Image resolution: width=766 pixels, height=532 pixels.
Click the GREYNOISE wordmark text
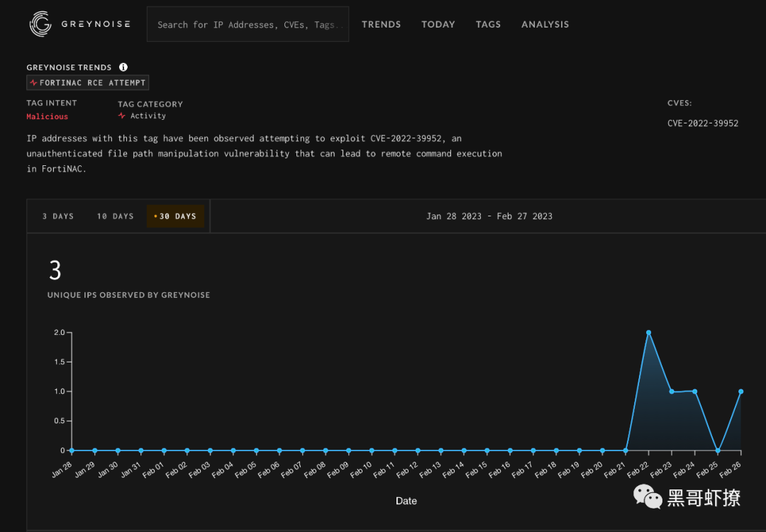pyautogui.click(x=96, y=24)
